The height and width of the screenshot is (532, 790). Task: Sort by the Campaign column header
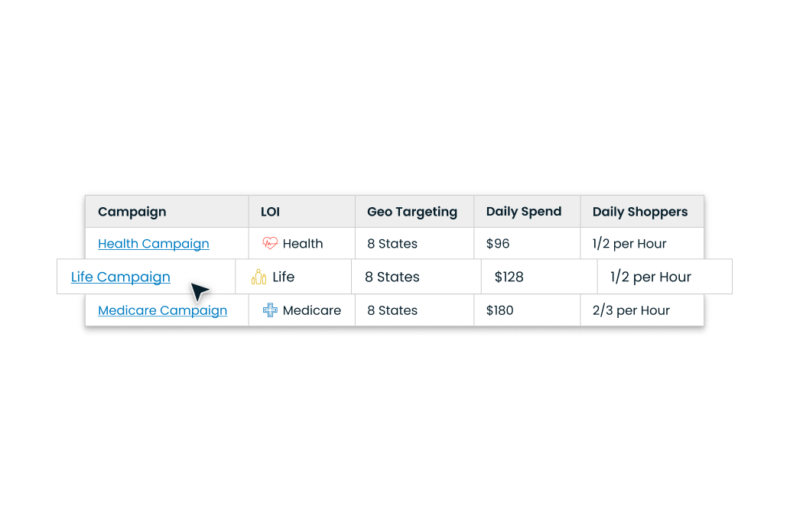(x=132, y=212)
